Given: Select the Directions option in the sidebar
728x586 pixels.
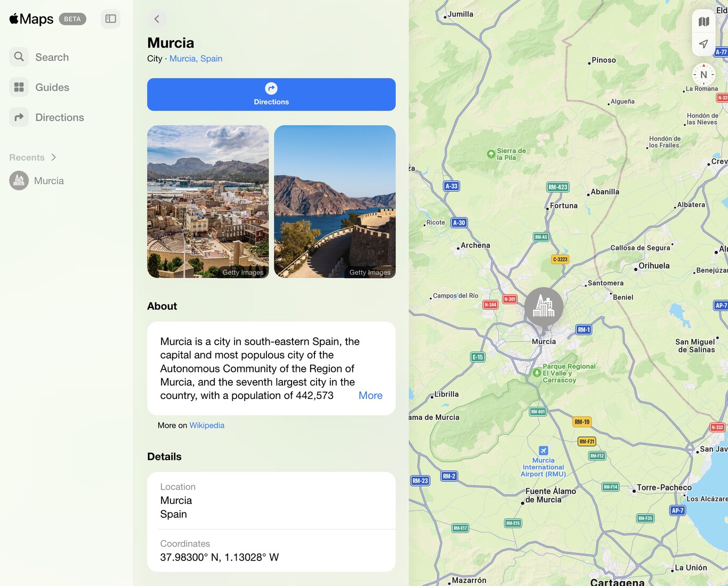Looking at the screenshot, I should (59, 117).
